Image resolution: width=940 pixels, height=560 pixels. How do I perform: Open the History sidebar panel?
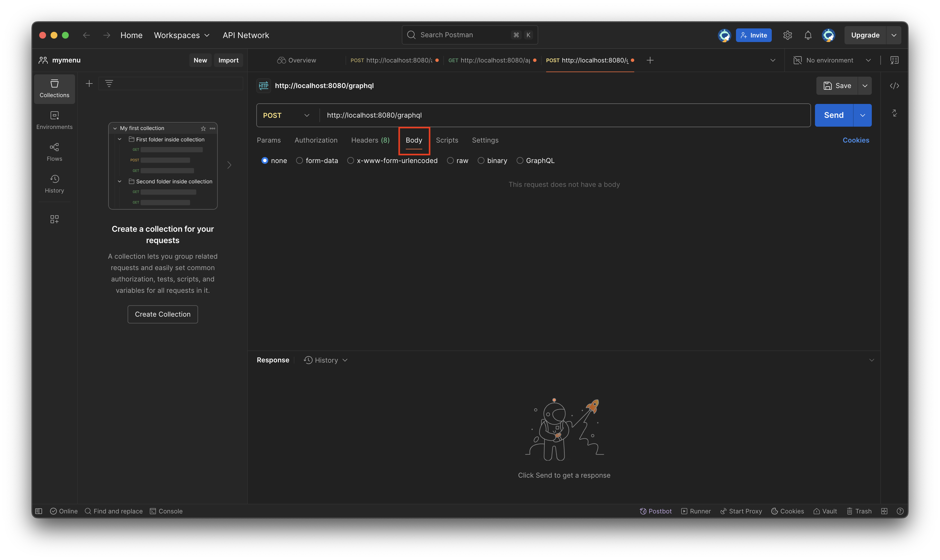(54, 184)
